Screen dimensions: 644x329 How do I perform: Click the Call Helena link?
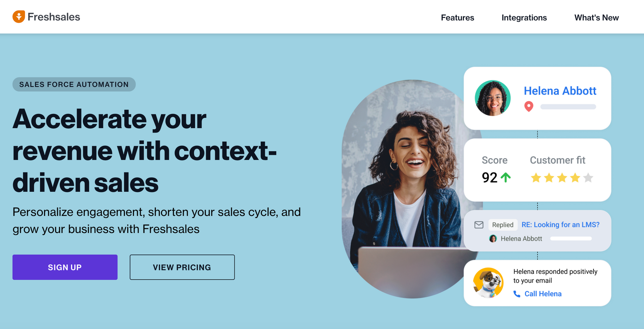(543, 294)
